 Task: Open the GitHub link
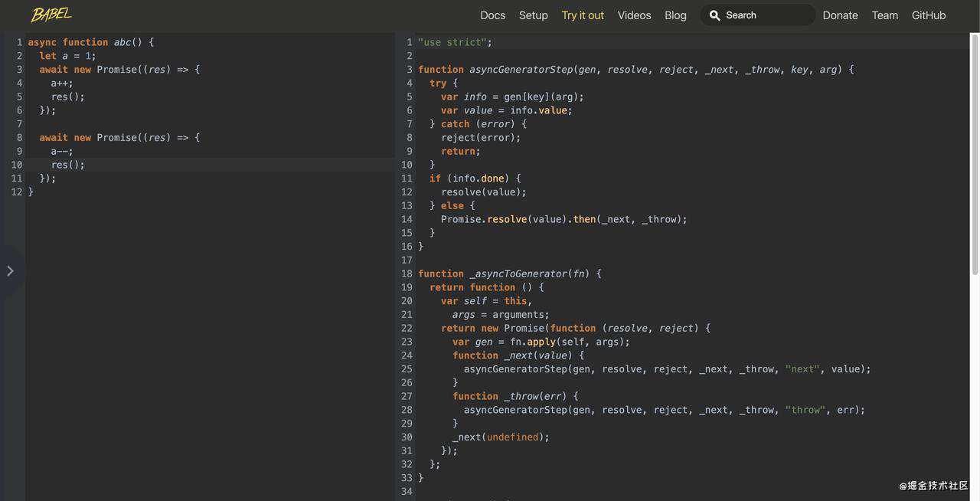pyautogui.click(x=929, y=15)
